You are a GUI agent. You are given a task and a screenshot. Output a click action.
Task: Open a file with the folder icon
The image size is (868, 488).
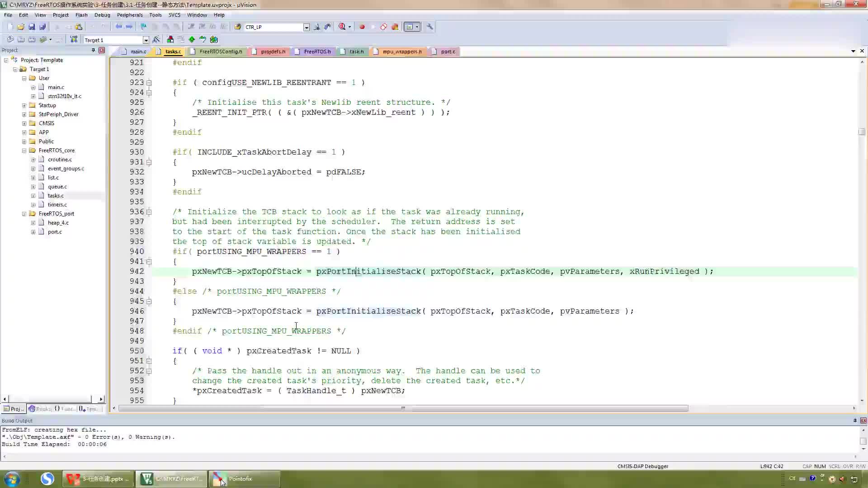tap(21, 27)
